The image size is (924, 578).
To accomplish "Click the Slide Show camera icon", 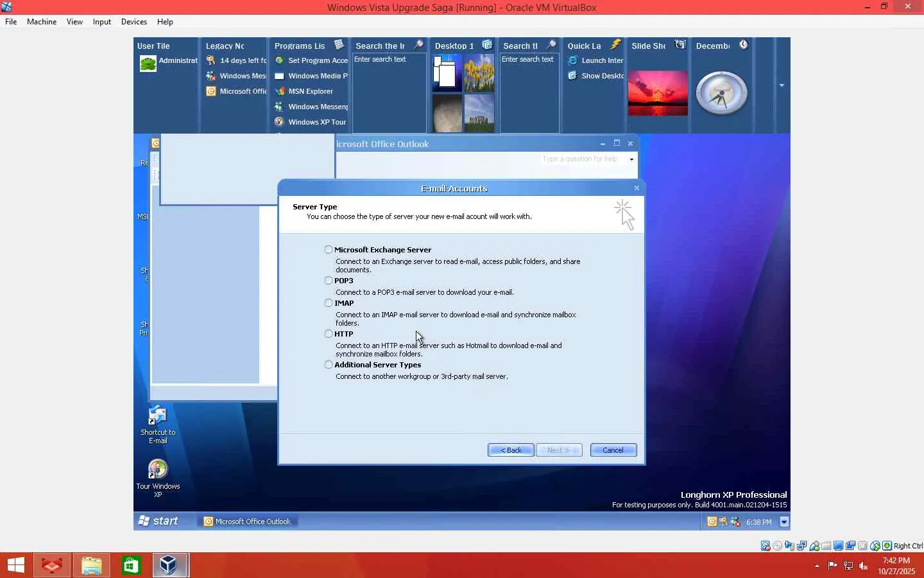I will 681,45.
